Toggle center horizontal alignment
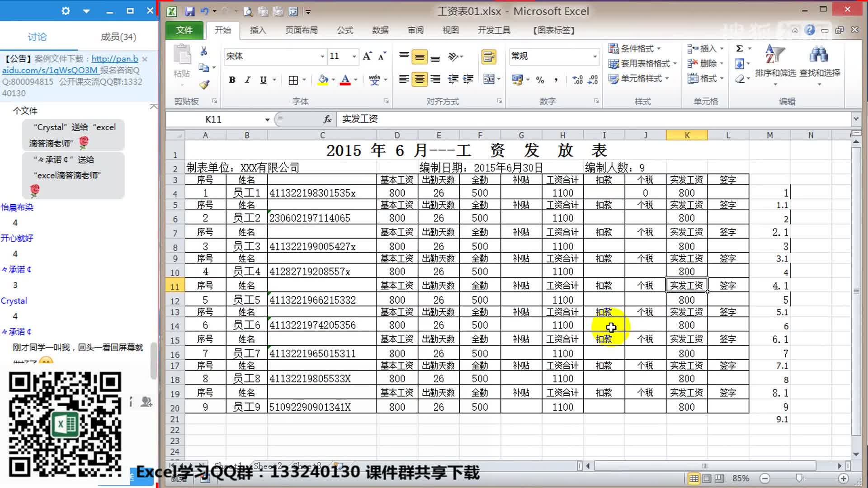 point(420,80)
